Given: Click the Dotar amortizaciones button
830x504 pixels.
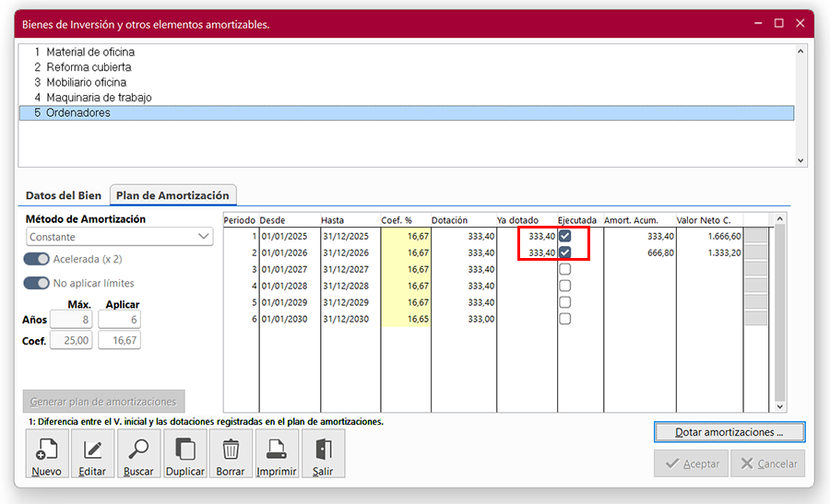Looking at the screenshot, I should [729, 432].
